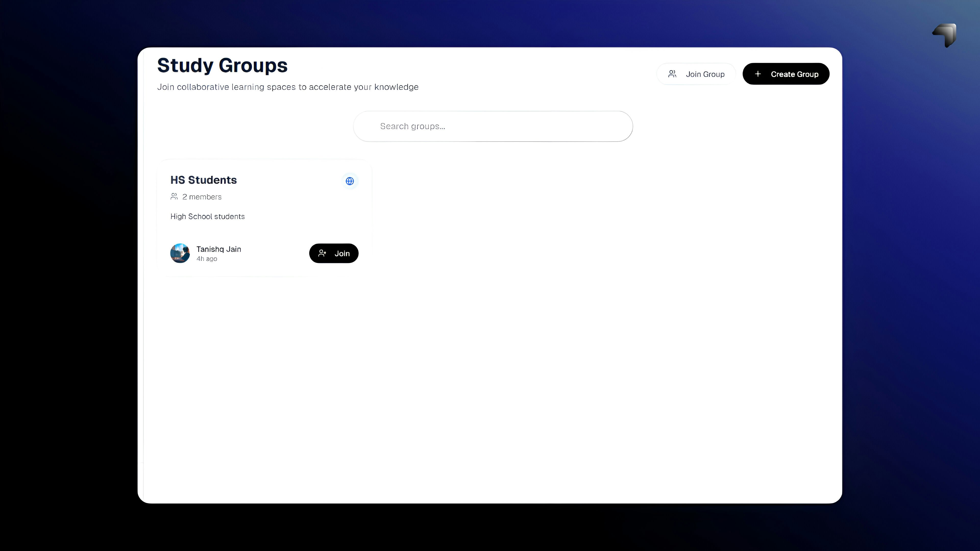The height and width of the screenshot is (551, 980).
Task: Click the members icon beside 2 members
Action: click(174, 197)
